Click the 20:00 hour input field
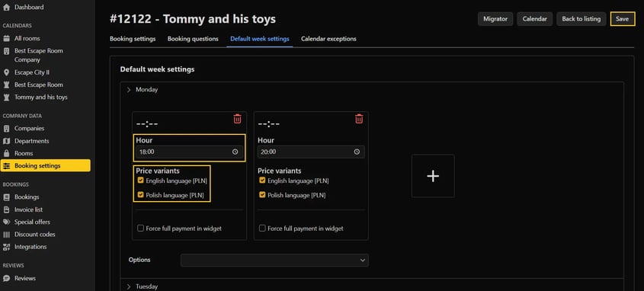 pyautogui.click(x=311, y=152)
